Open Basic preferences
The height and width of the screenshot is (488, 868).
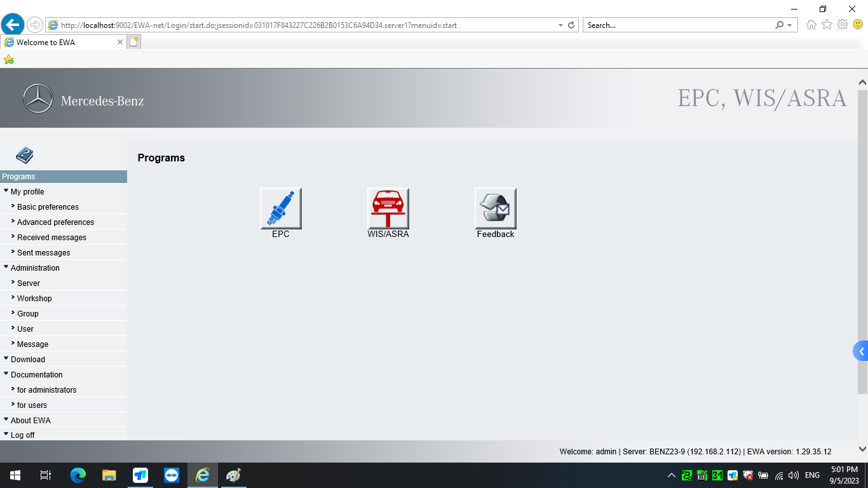pos(48,207)
